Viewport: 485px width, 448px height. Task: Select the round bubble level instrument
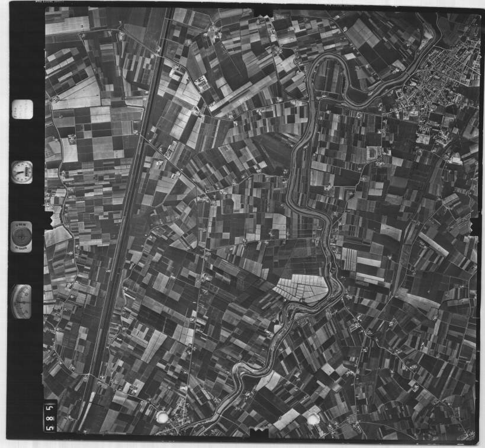point(22,236)
